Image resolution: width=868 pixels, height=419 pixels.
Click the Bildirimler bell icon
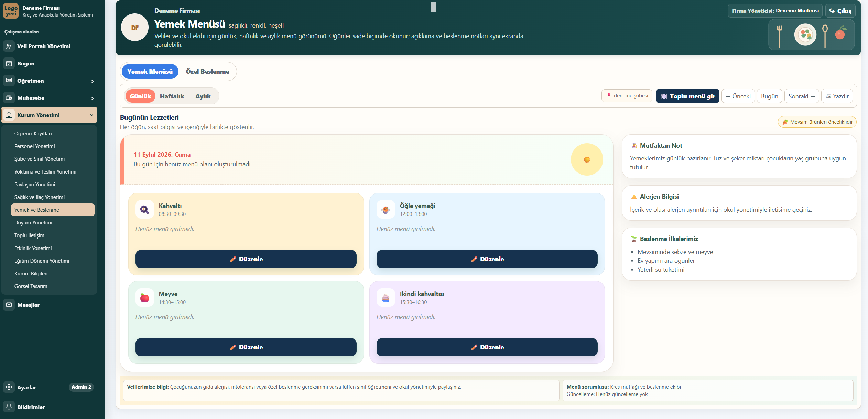click(9, 407)
